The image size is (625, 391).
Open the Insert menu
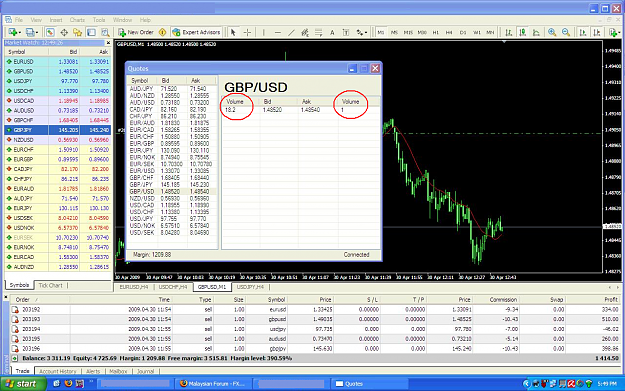56,20
